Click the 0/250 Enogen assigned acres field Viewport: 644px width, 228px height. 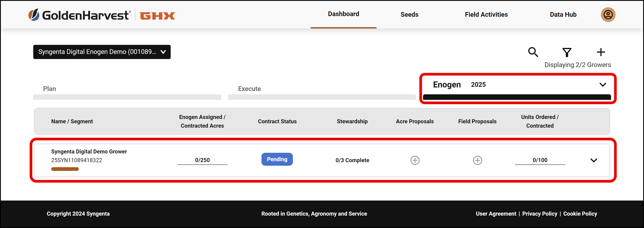pyautogui.click(x=202, y=160)
